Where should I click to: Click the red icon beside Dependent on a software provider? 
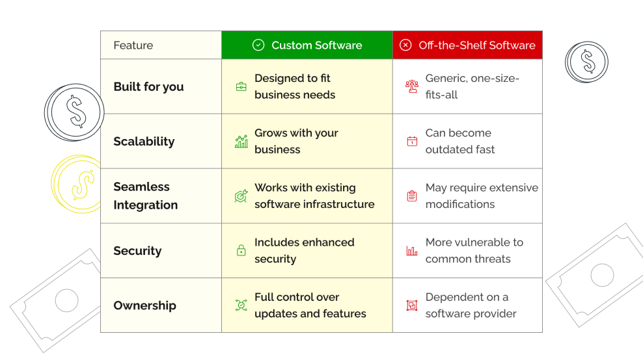click(412, 305)
